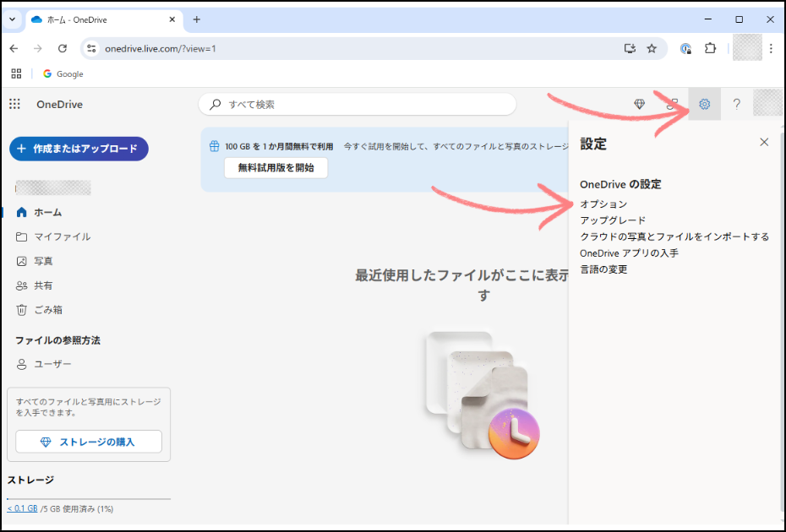Image resolution: width=786 pixels, height=532 pixels.
Task: Open 写真 in the sidebar
Action: (x=35, y=261)
